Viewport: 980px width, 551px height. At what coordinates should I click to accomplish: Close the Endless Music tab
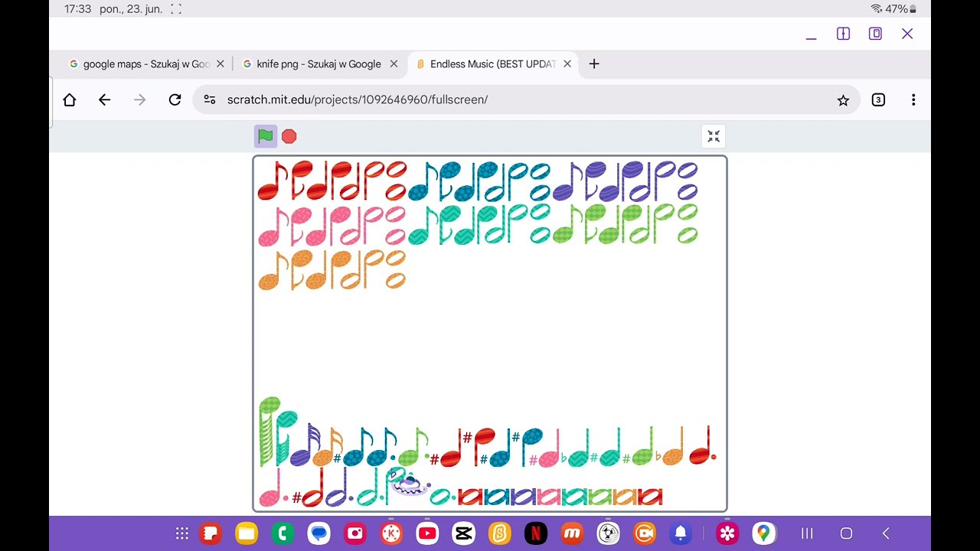click(x=567, y=64)
